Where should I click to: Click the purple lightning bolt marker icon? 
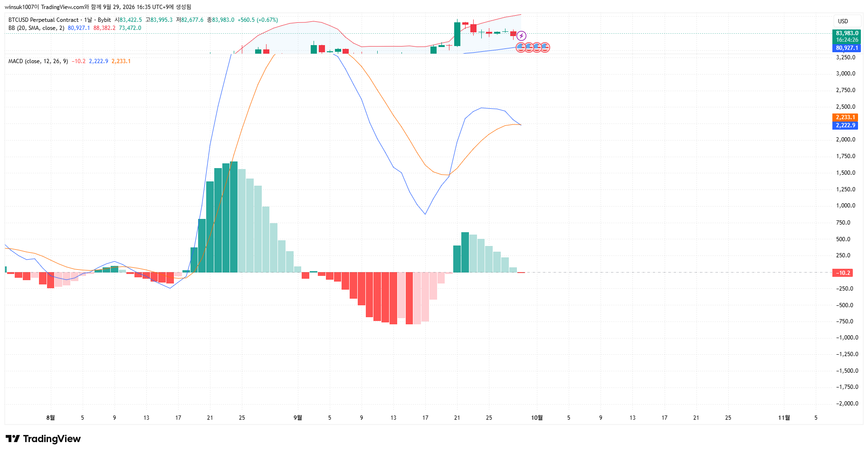(x=521, y=36)
